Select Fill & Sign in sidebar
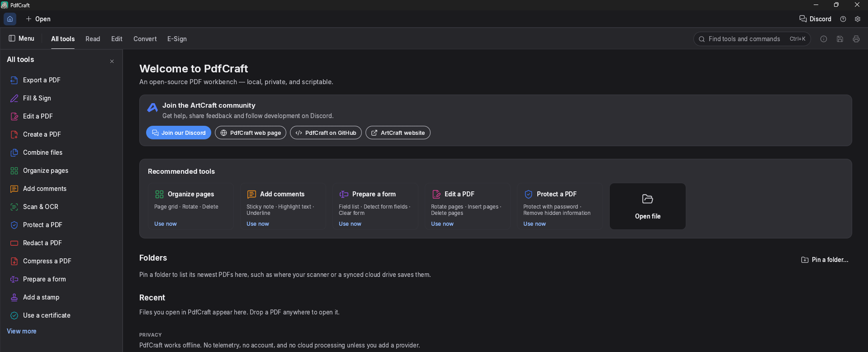The height and width of the screenshot is (352, 868). point(61,98)
